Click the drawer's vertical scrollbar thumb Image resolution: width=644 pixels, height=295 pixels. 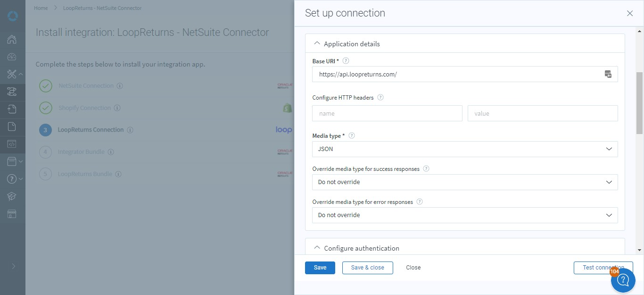[640, 103]
